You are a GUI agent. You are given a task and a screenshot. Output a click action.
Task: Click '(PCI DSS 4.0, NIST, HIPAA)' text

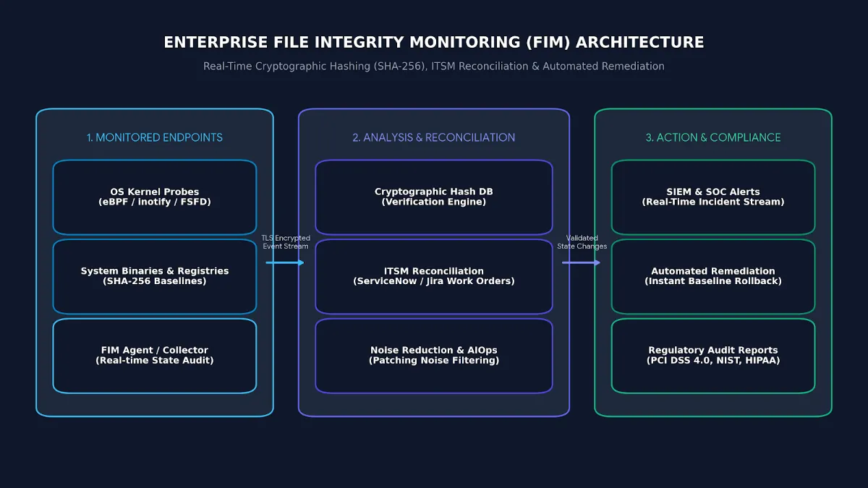click(x=713, y=360)
